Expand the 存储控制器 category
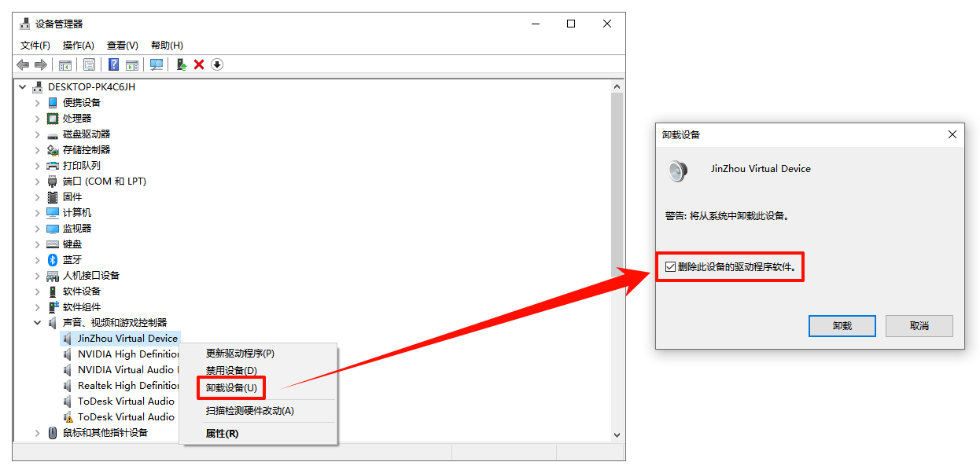Image resolution: width=980 pixels, height=473 pixels. 37,150
